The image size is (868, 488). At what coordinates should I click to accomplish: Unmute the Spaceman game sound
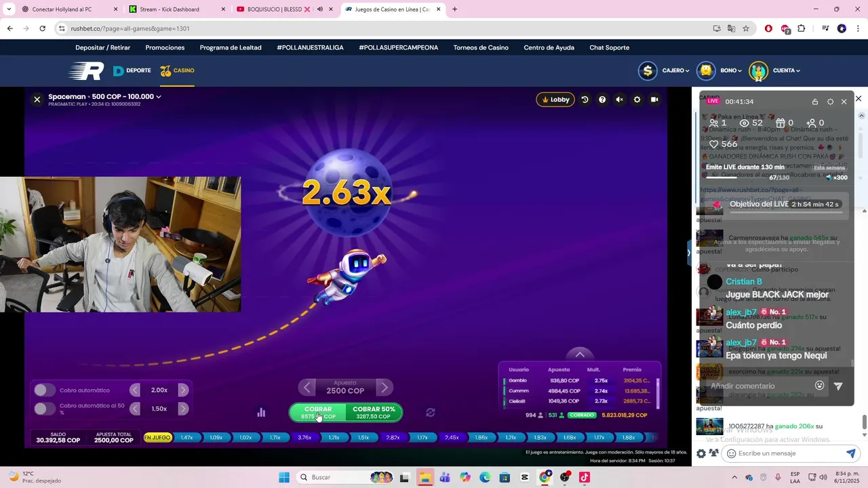619,100
